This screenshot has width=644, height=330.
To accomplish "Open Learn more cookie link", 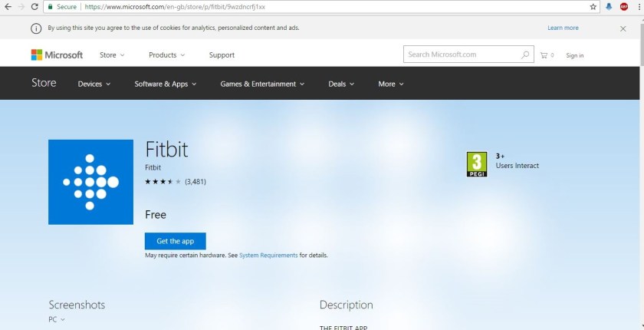I will [x=563, y=28].
